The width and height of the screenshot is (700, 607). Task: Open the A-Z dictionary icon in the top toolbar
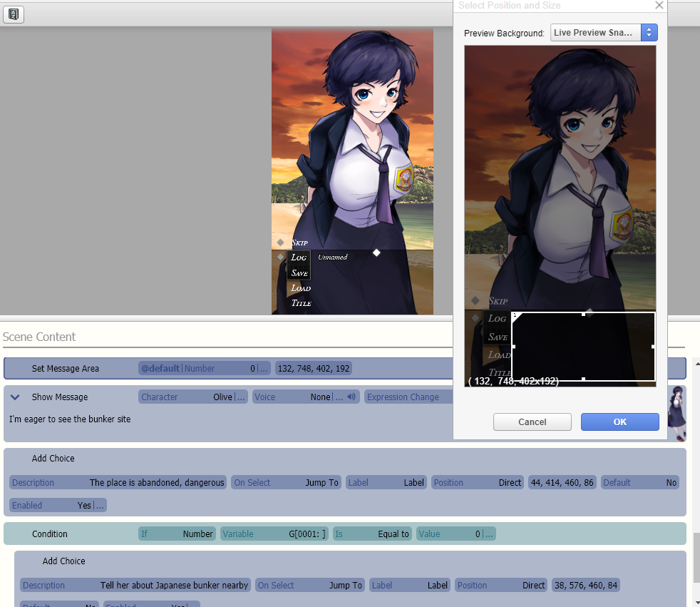[14, 14]
